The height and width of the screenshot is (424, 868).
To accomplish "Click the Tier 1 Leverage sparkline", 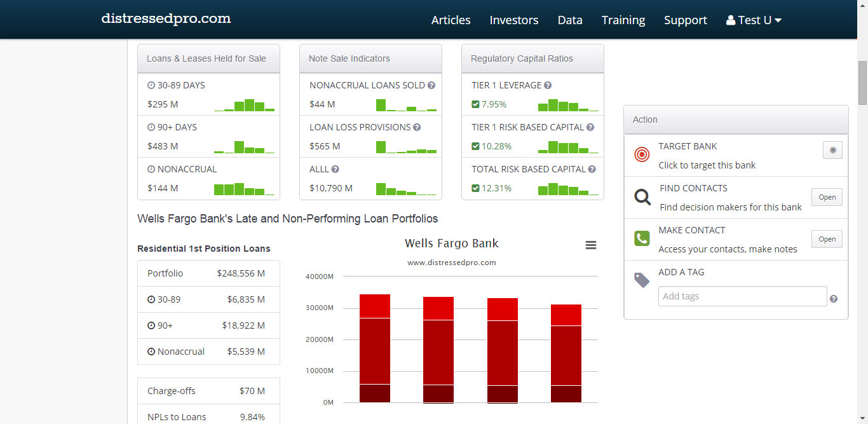I will coord(569,105).
